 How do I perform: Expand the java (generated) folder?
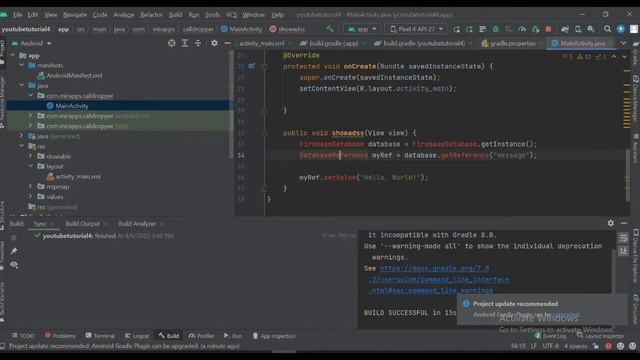pos(22,136)
